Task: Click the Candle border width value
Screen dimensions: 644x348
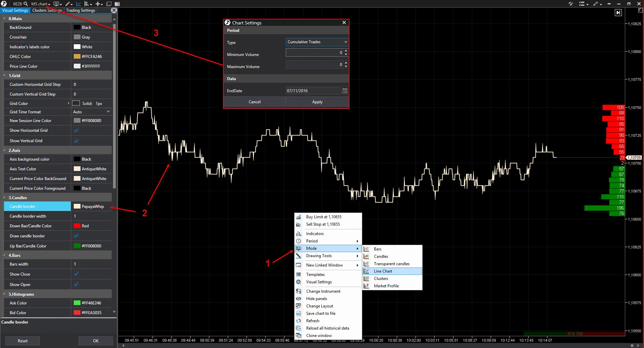Action: pyautogui.click(x=91, y=216)
